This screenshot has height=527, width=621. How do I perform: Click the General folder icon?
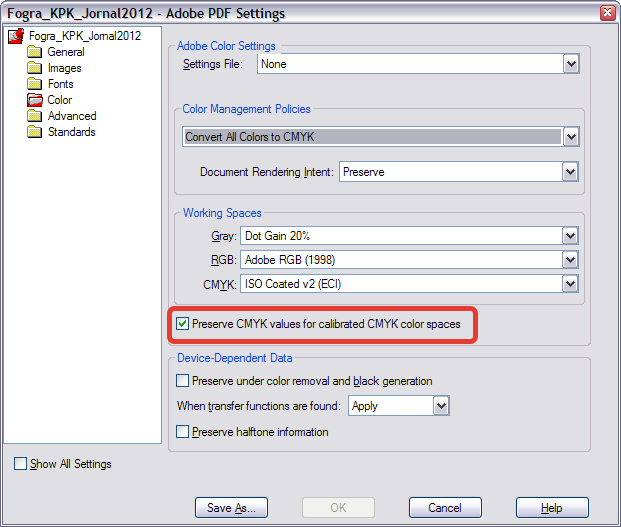click(x=34, y=52)
